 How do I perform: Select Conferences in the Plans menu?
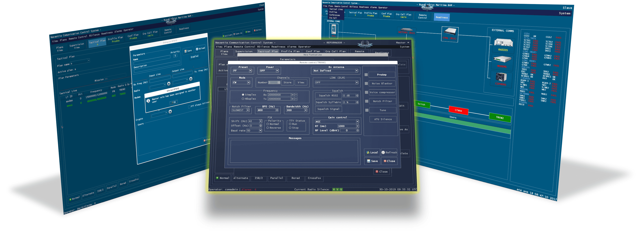coord(334,15)
